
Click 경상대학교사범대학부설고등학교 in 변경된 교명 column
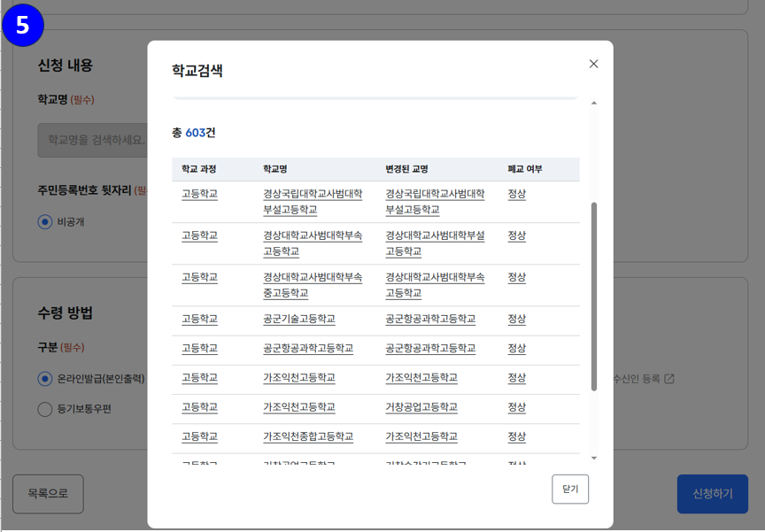(x=436, y=243)
